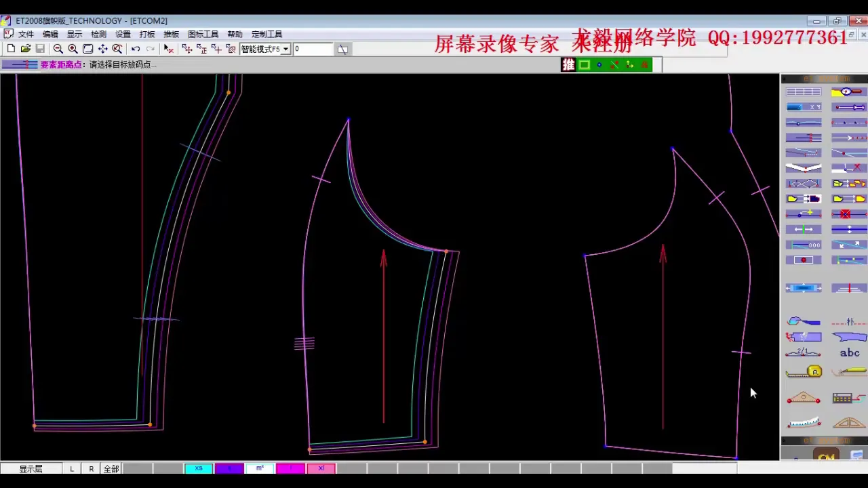
Task: Click the ruler icon next to the value field
Action: 342,49
